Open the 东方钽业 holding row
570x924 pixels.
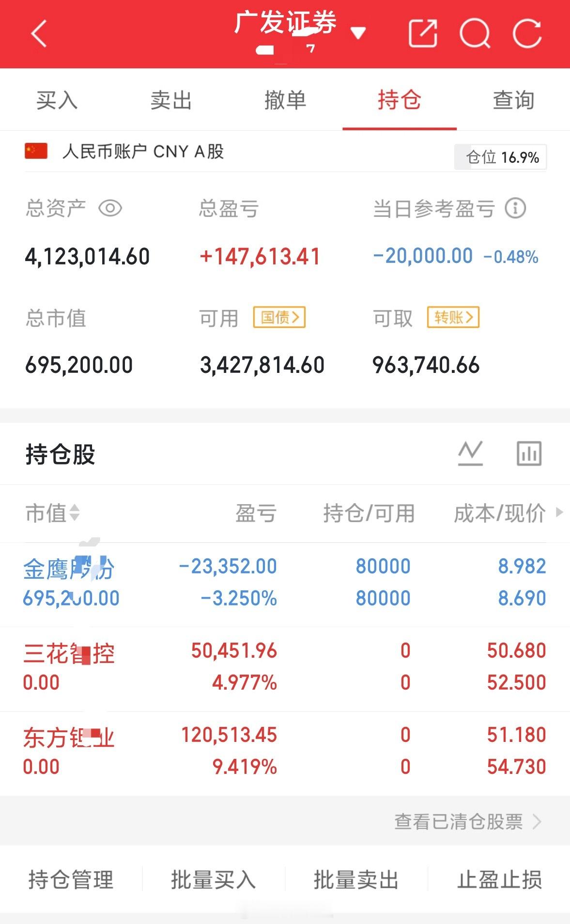pos(285,753)
